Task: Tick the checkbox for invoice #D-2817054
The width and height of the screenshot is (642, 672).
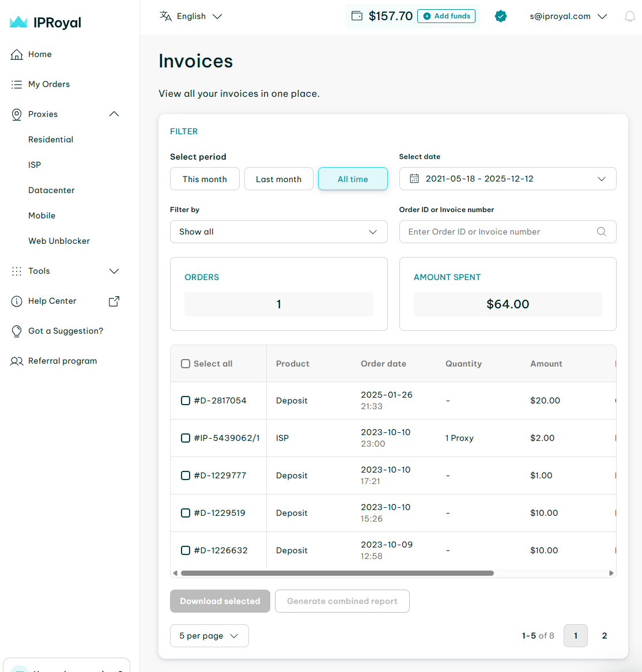Action: coord(186,401)
